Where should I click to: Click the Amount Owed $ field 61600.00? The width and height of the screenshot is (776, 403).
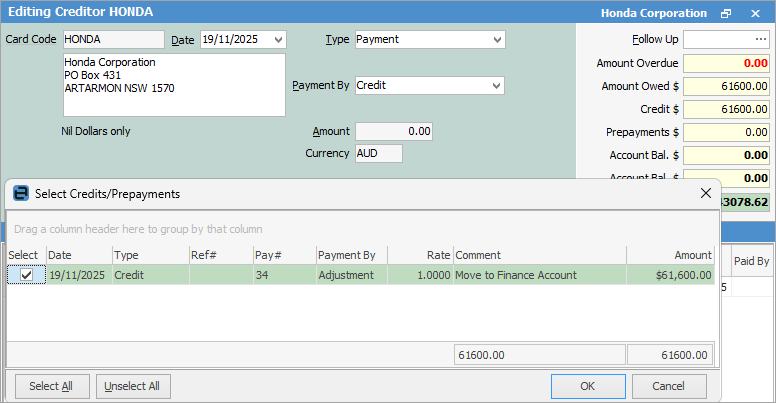pyautogui.click(x=726, y=86)
